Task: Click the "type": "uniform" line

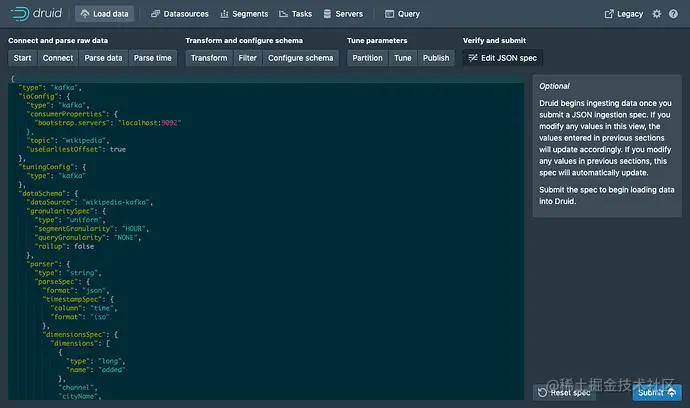Action: tap(70, 220)
